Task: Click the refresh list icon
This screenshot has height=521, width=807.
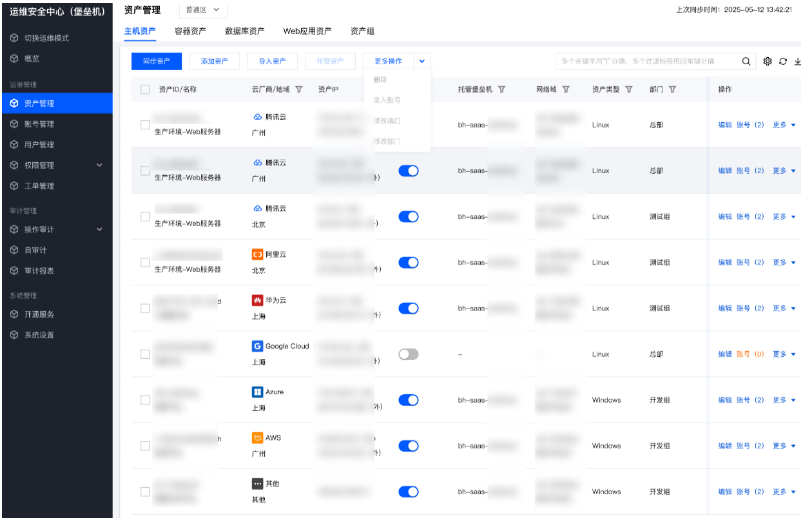Action: [x=784, y=61]
